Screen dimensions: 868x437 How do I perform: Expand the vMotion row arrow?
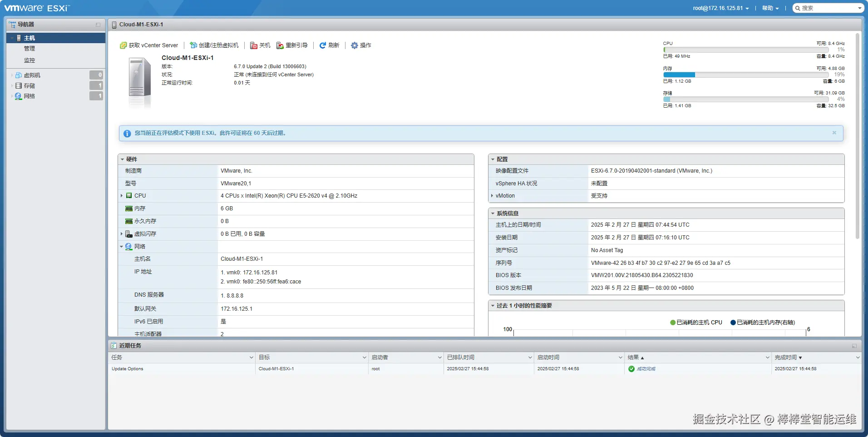492,196
